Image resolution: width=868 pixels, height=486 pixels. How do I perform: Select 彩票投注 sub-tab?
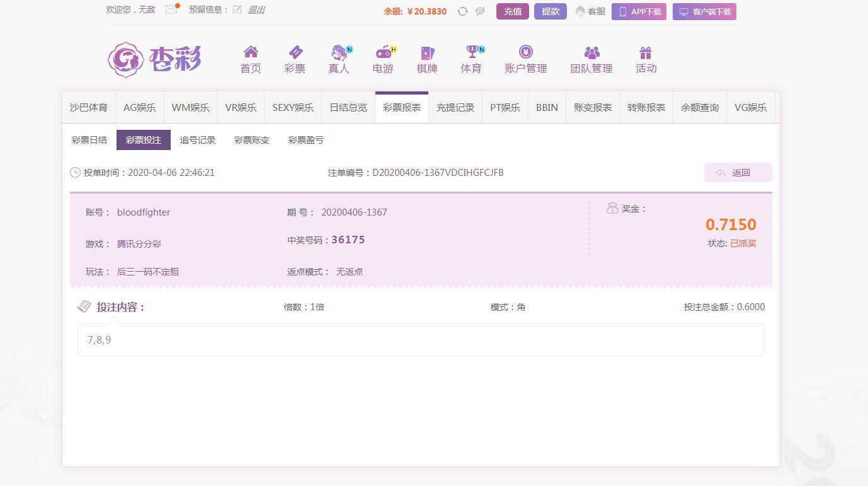tap(144, 140)
